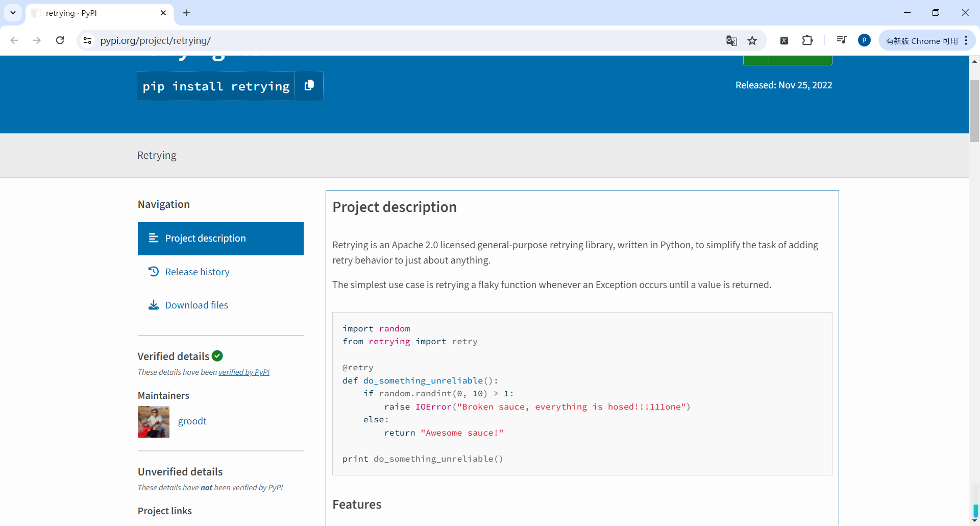Open the X extension icon in toolbar

point(785,40)
